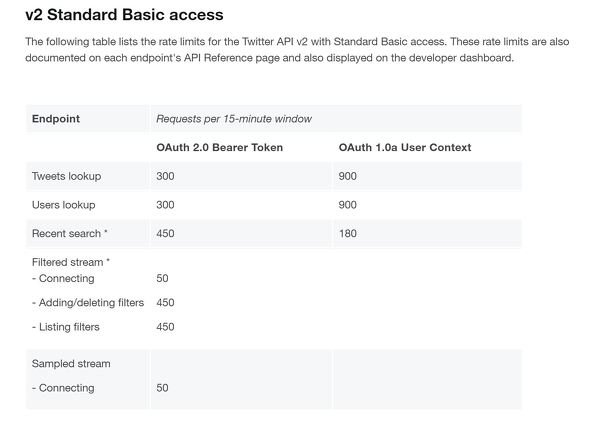Select the OAuth 2.0 Bearer Token column header
The width and height of the screenshot is (590, 421).
point(219,147)
